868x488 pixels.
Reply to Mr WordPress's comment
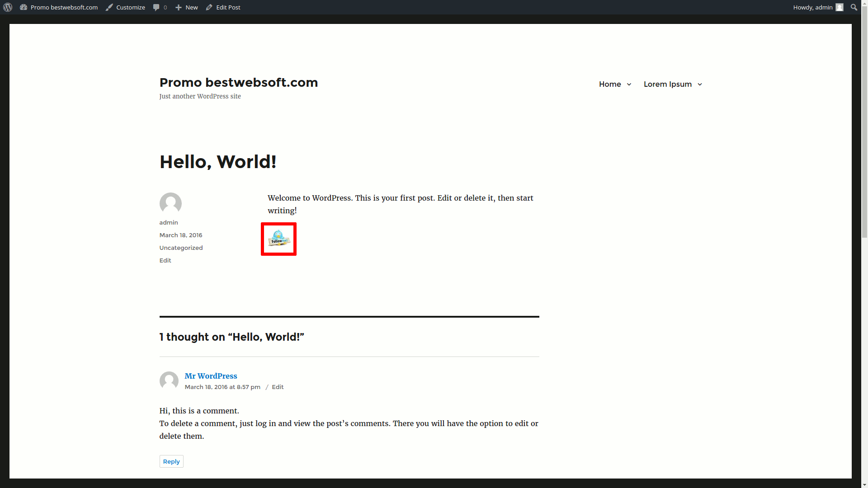(x=171, y=461)
